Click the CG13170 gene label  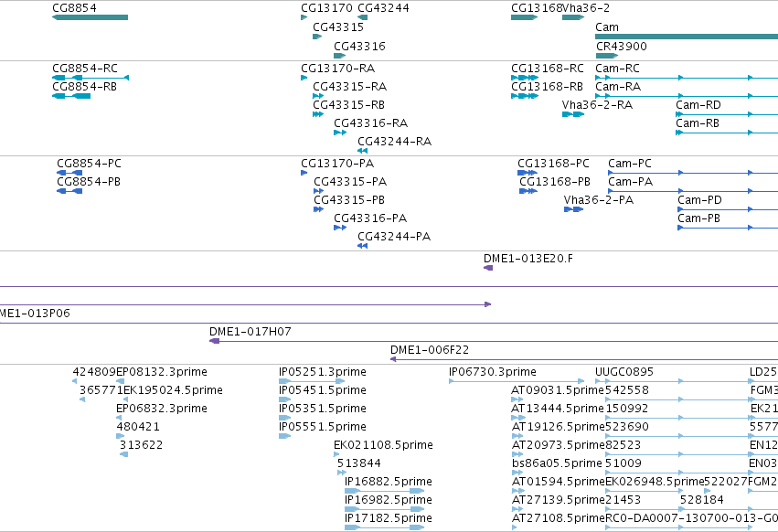coord(326,8)
